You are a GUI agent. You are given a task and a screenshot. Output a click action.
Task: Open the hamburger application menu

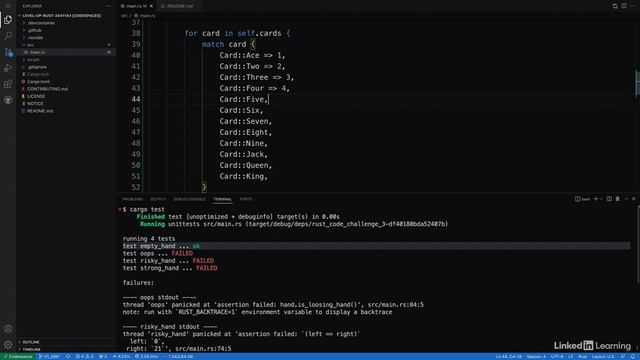8,6
